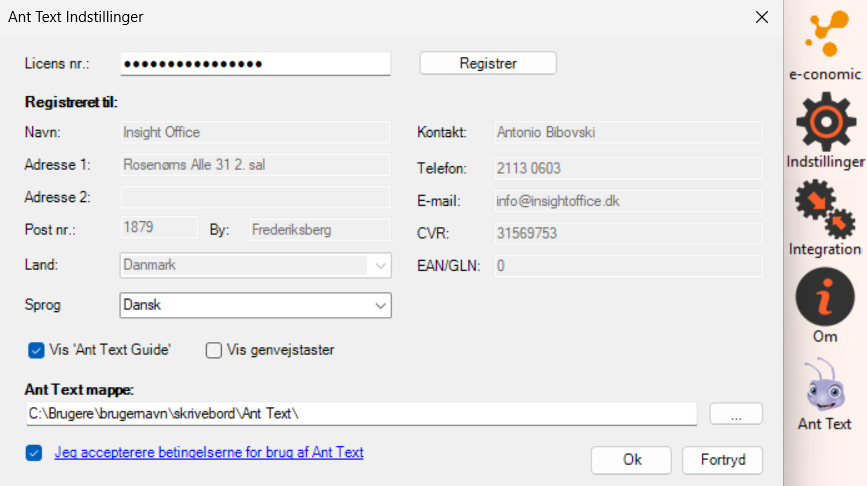Enable the Vis genvejstaster checkbox
This screenshot has height=486, width=867.
click(x=213, y=350)
